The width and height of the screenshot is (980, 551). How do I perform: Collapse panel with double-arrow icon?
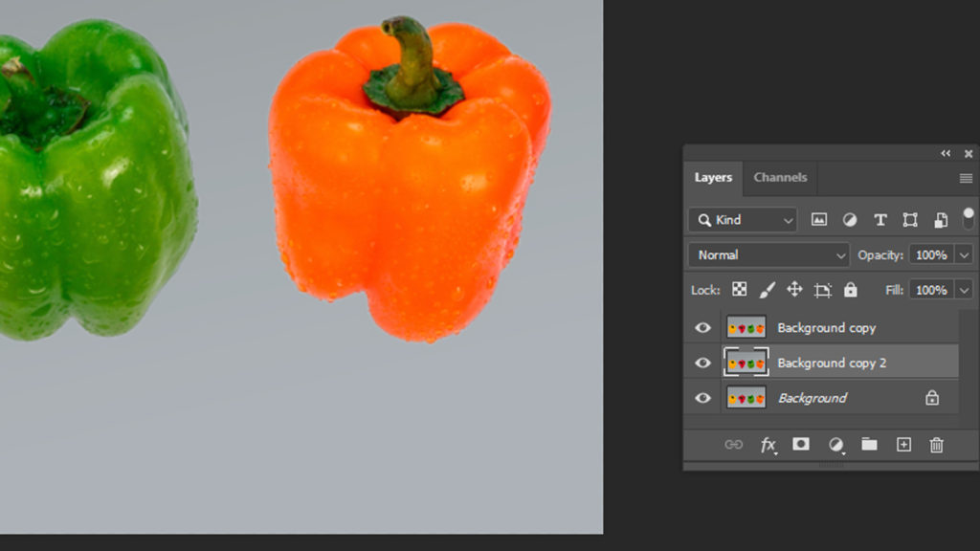click(x=946, y=154)
